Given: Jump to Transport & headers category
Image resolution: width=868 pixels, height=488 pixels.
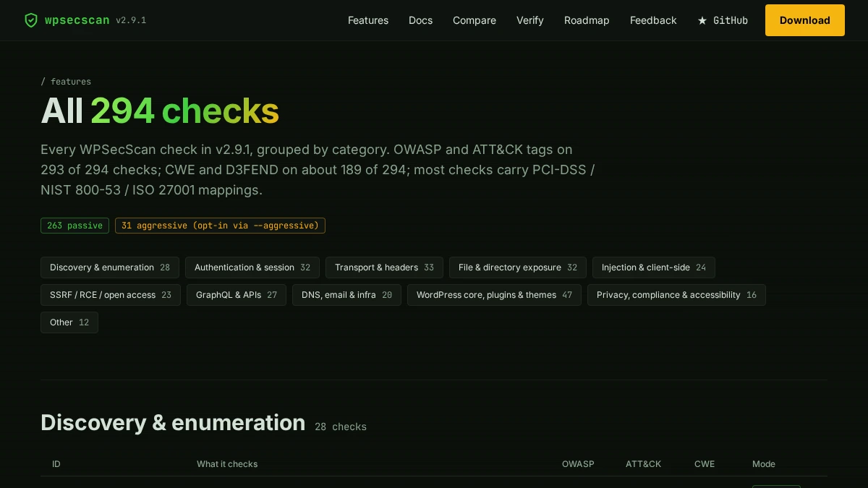Looking at the screenshot, I should pyautogui.click(x=384, y=267).
